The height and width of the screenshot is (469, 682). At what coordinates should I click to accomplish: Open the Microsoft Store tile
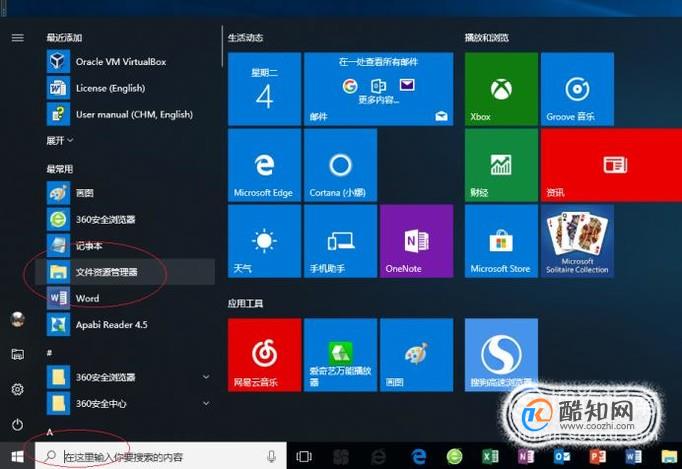pos(501,241)
